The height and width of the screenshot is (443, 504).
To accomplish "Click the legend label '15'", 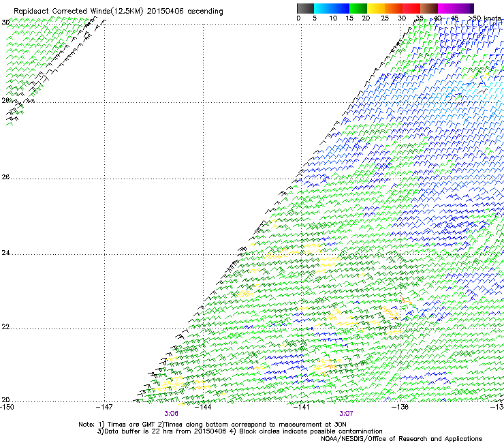I will (349, 18).
